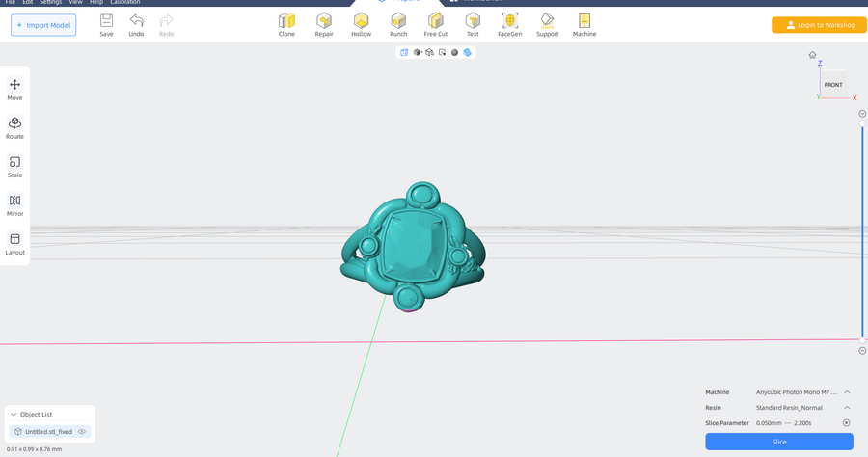Click the circled up-chevron below the layer slider
The image size is (868, 457).
point(862,351)
